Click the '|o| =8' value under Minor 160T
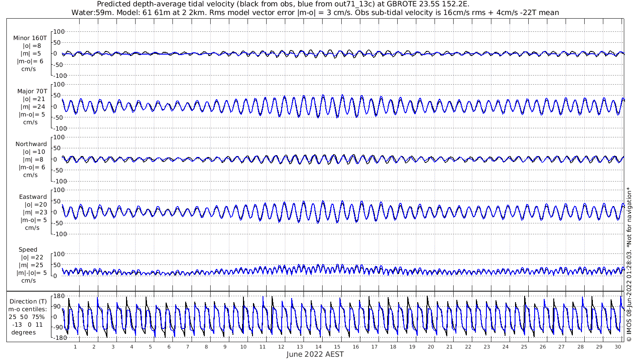This screenshot has width=637, height=364. tap(32, 46)
